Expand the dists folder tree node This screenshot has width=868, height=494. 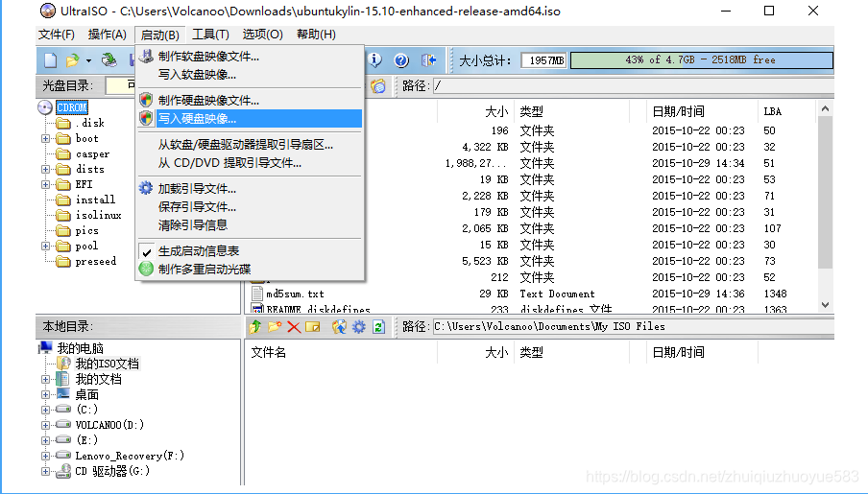coord(46,169)
